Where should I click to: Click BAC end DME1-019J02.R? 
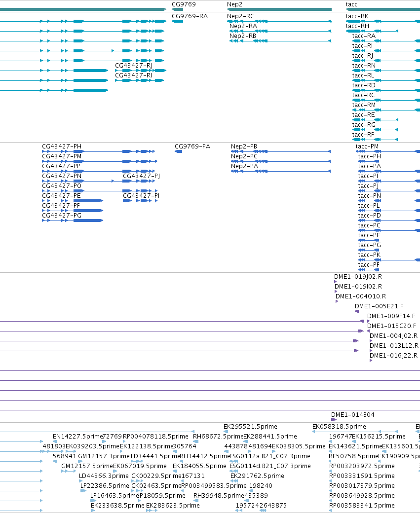(358, 276)
